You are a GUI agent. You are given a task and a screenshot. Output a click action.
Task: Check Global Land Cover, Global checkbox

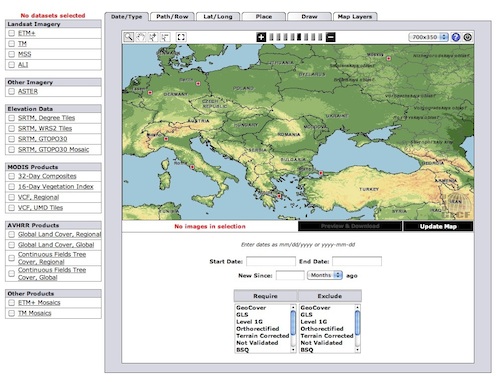(12, 245)
